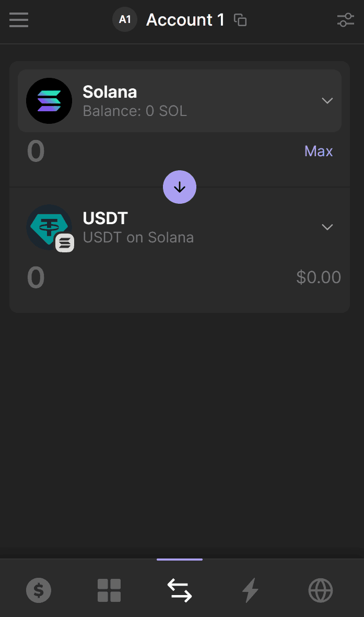Open the Activity lightning bolt tab

[x=250, y=590]
